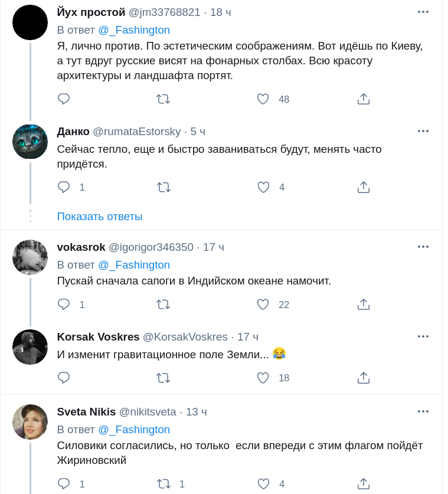Image resolution: width=448 pixels, height=494 pixels.
Task: Share Sveta Nikis's tweet
Action: (x=364, y=484)
